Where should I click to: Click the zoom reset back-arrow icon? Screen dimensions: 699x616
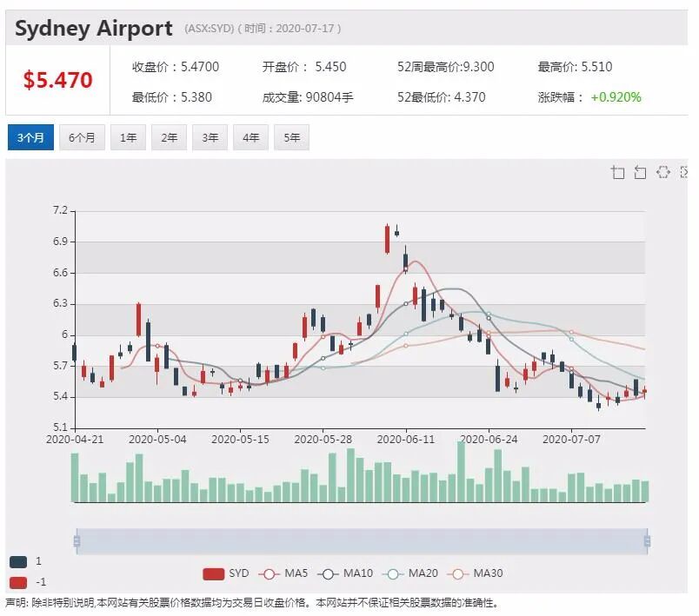(640, 172)
